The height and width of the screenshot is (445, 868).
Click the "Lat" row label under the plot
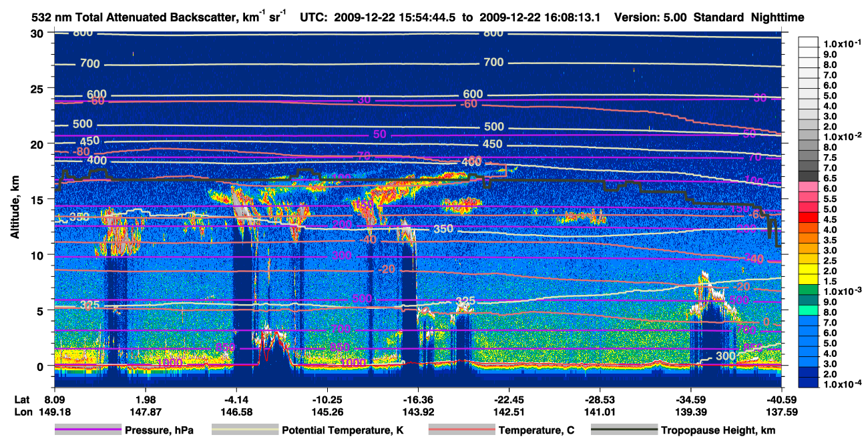coord(22,399)
